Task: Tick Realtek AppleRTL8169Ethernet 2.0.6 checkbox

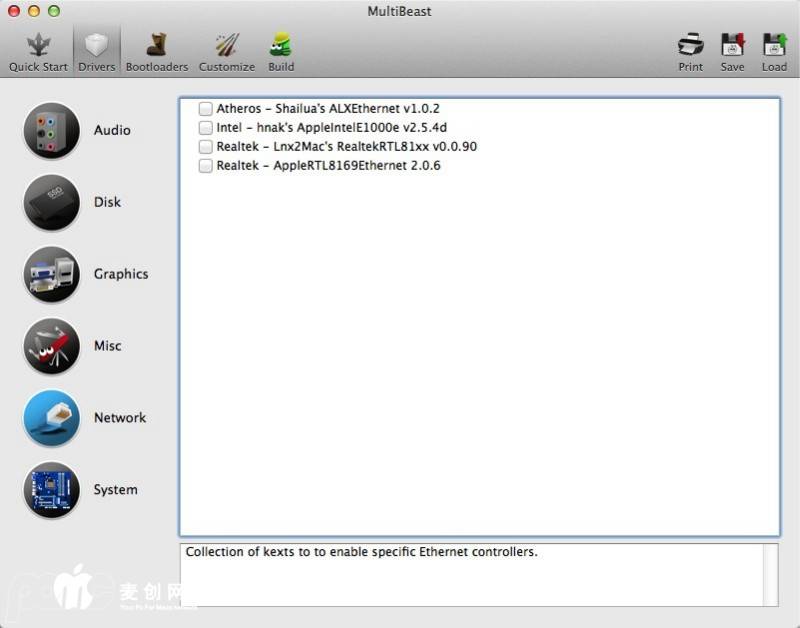Action: tap(206, 166)
